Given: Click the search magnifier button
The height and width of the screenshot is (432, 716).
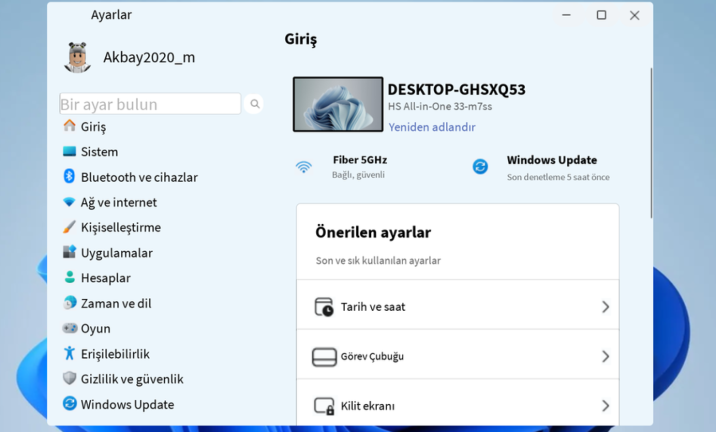Looking at the screenshot, I should pyautogui.click(x=254, y=104).
